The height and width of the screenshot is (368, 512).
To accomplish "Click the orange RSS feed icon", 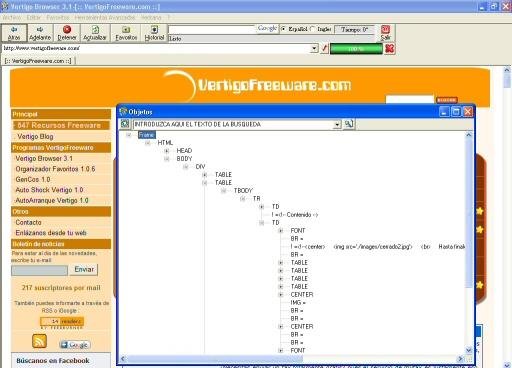I will (x=39, y=341).
